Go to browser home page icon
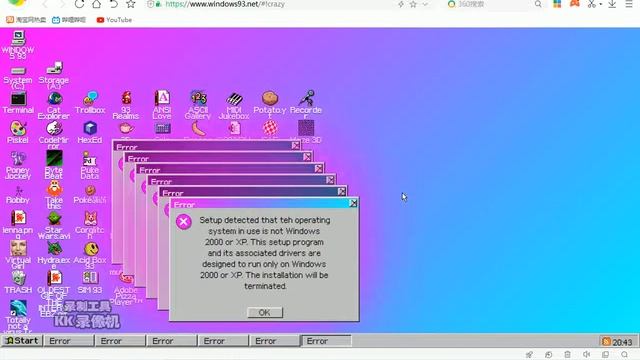This screenshot has width=640, height=360. pos(96,4)
